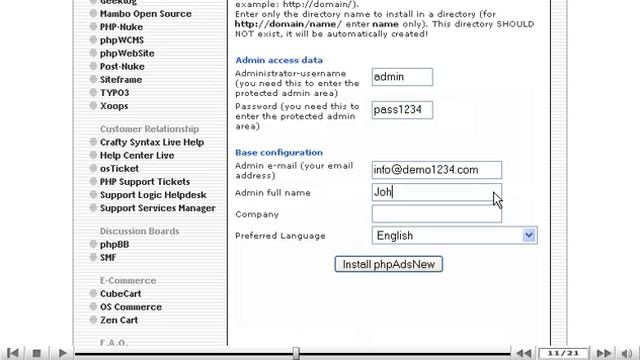This screenshot has width=640, height=360.
Task: Click bullet icon beside Siteframe
Action: [93, 79]
